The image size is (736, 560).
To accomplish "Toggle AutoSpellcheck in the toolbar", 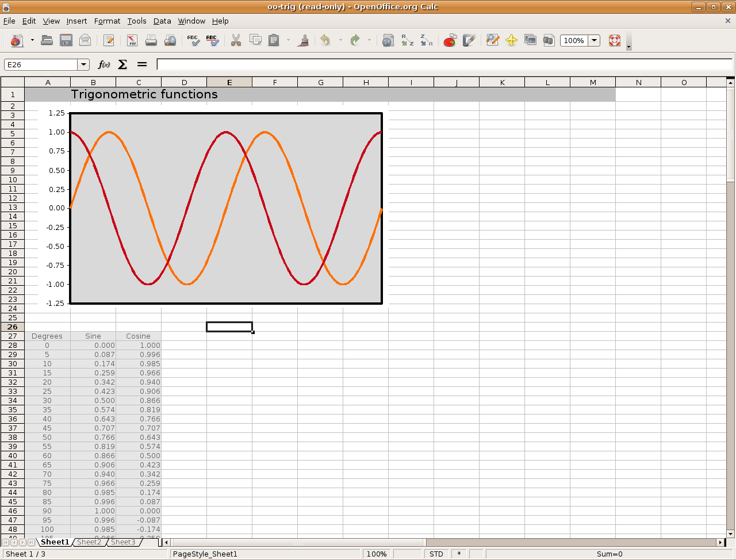I will pyautogui.click(x=212, y=40).
